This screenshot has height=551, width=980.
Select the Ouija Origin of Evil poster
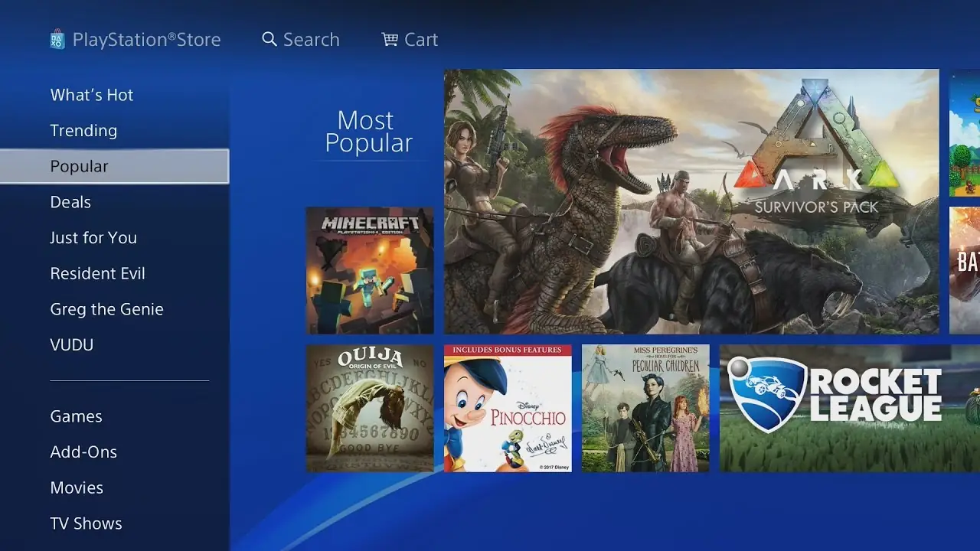click(x=370, y=408)
